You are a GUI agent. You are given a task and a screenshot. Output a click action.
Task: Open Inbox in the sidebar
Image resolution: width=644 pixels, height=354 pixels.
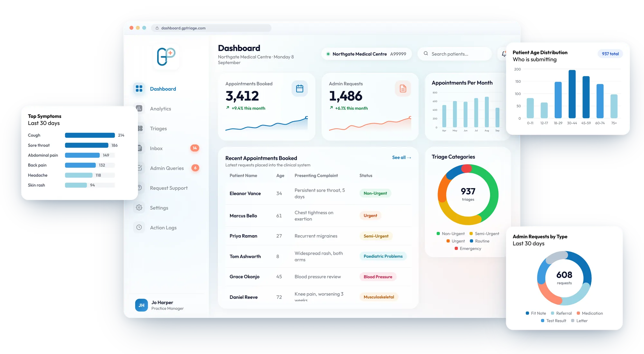pos(156,148)
